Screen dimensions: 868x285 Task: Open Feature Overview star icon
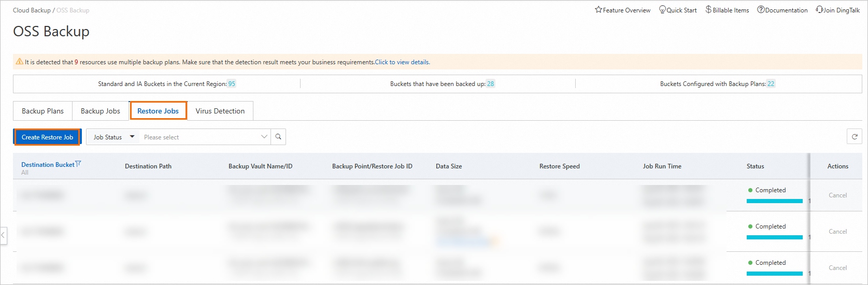click(599, 10)
